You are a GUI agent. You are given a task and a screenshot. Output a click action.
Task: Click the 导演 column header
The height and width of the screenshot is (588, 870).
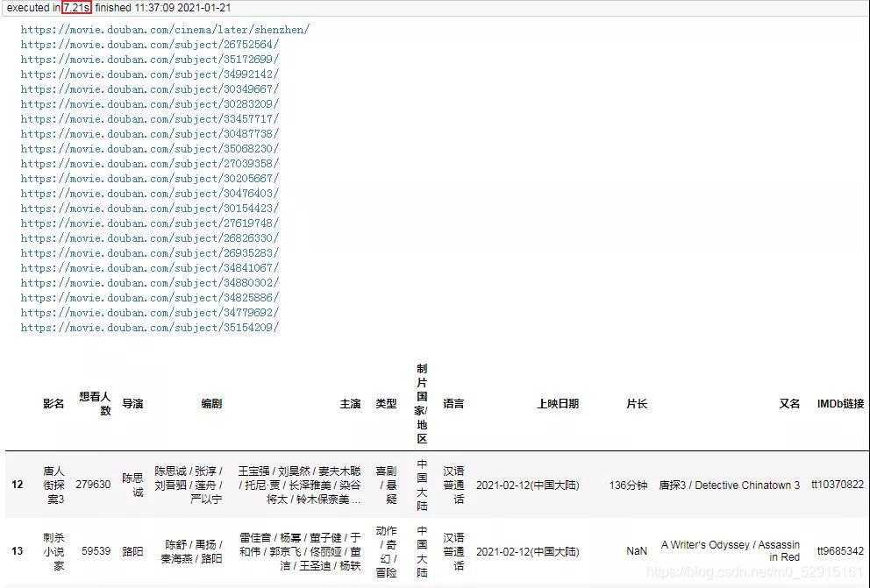tap(132, 404)
